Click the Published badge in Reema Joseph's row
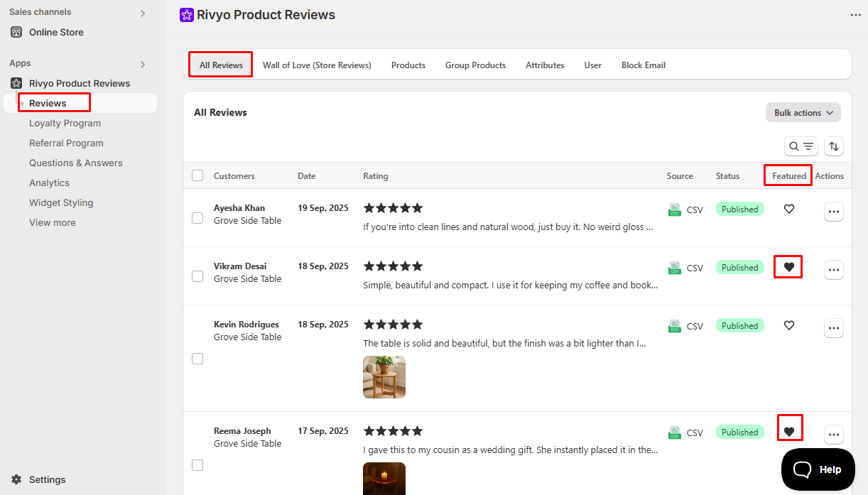The height and width of the screenshot is (495, 868). click(739, 433)
